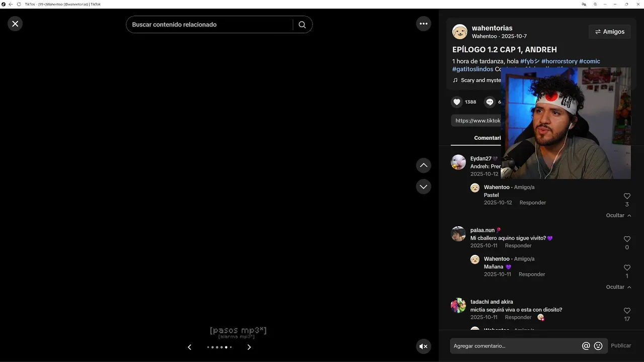
Task: Open Wahentoo name on Pastel reply
Action: (x=497, y=188)
